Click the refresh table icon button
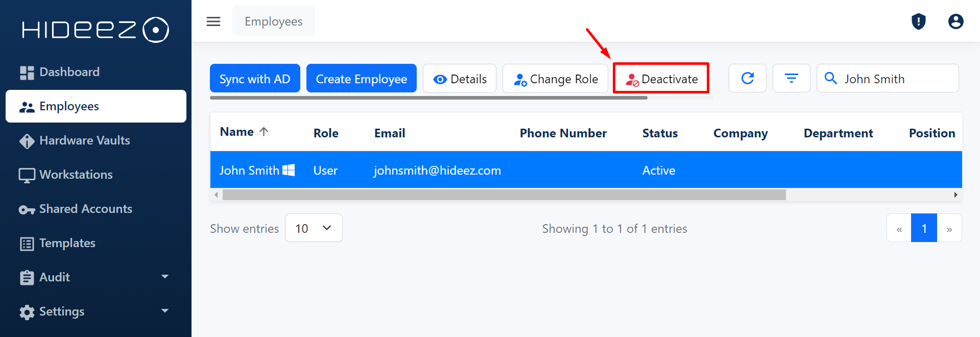The image size is (980, 337). tap(747, 78)
